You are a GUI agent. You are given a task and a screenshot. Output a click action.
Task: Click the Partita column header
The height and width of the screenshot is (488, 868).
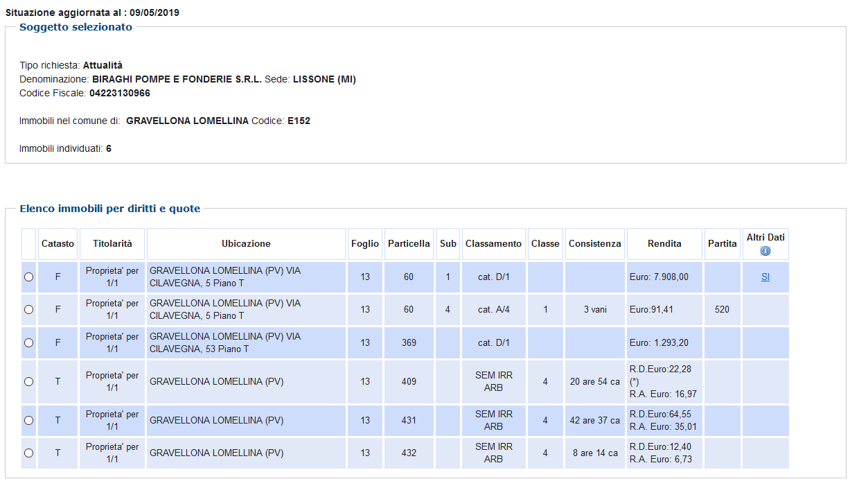[x=722, y=244]
